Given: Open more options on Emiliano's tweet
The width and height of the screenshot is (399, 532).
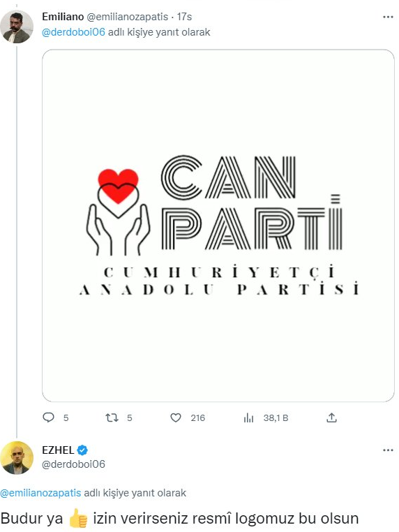Looking at the screenshot, I should 388,17.
